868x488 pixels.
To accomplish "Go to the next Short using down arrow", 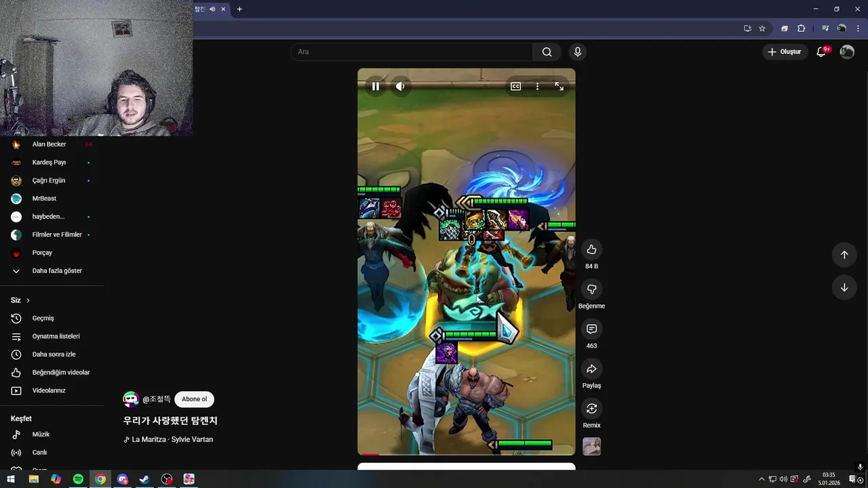I will [x=844, y=287].
